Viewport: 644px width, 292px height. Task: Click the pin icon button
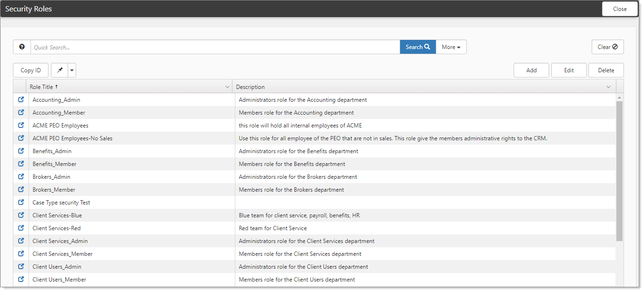(60, 70)
